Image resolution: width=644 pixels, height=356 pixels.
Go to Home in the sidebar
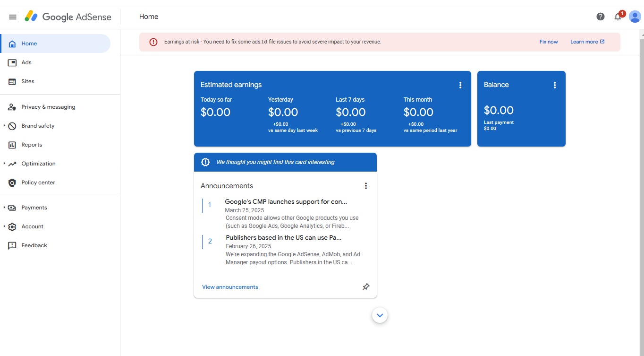click(x=55, y=43)
